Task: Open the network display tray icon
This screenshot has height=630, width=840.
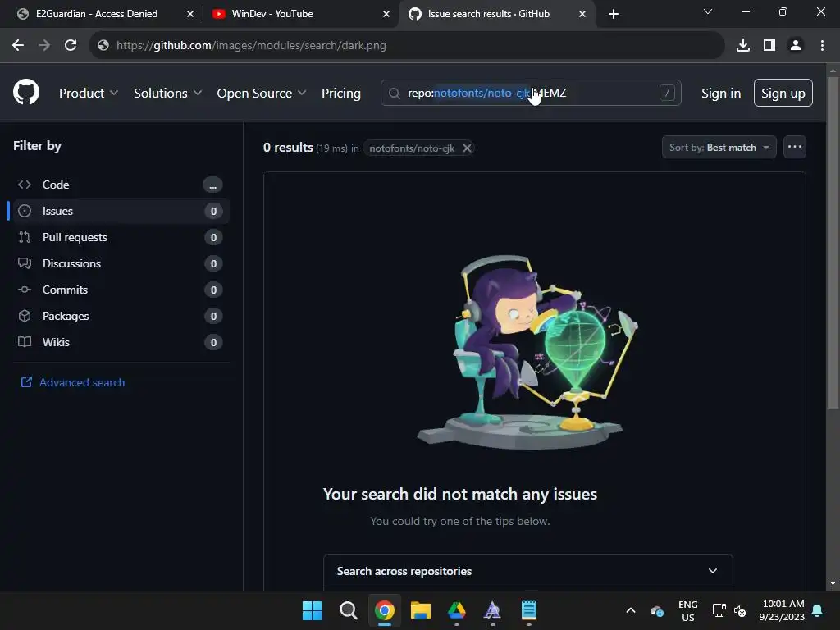Action: 719,610
